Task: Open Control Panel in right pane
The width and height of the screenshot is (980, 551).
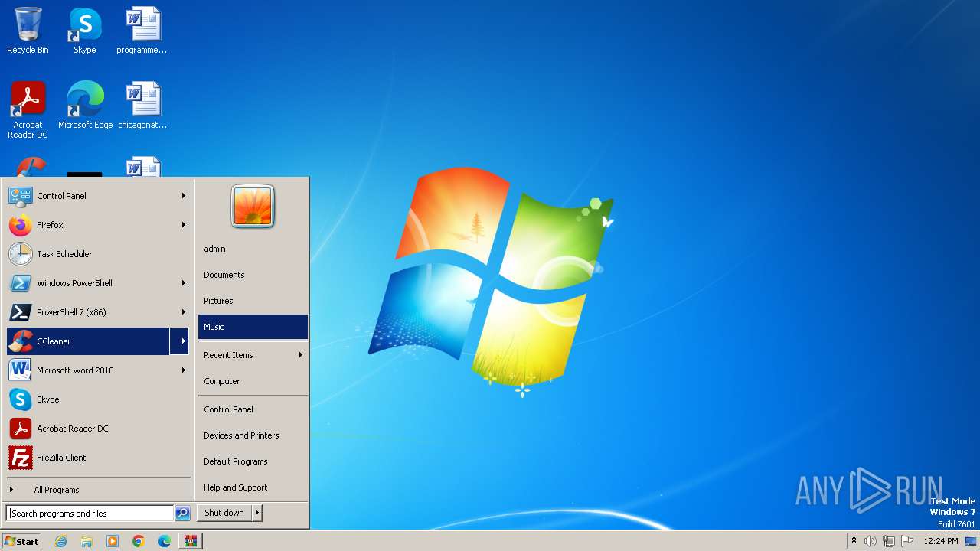Action: coord(253,409)
